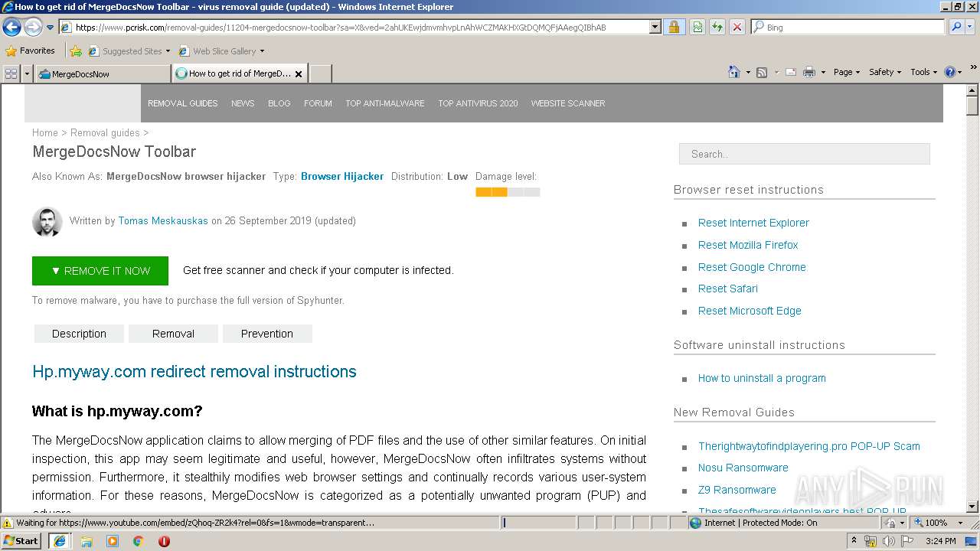Viewport: 980px width, 551px height.
Task: Open Reset Internet Explorer link
Action: click(753, 223)
